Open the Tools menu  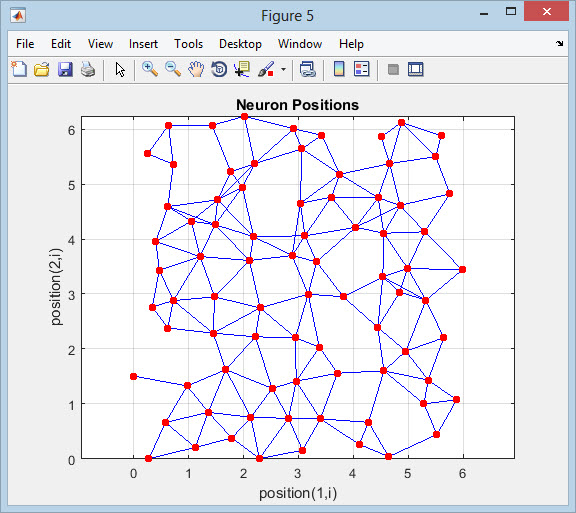[x=188, y=44]
